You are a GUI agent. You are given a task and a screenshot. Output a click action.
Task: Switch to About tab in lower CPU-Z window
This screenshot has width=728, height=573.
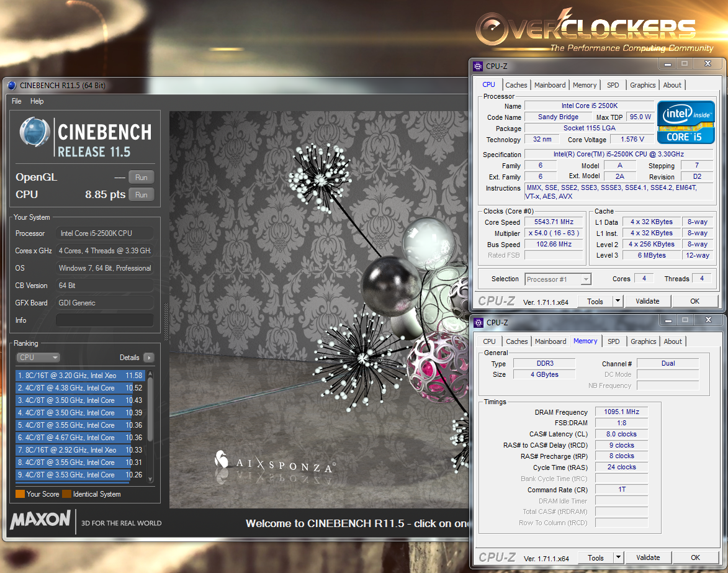point(673,342)
